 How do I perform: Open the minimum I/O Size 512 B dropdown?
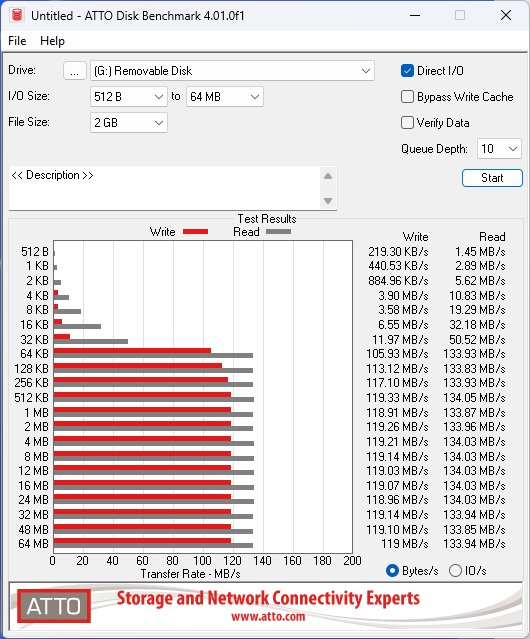pyautogui.click(x=129, y=97)
